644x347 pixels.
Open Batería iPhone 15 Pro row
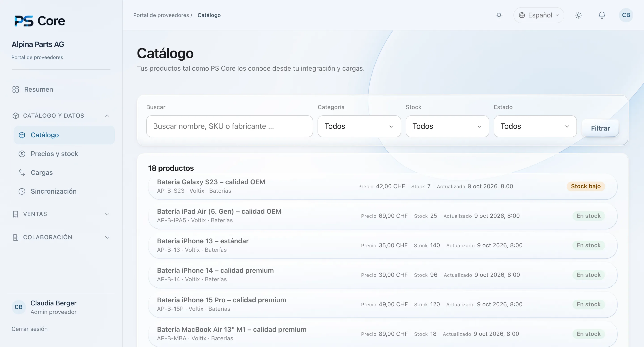point(383,305)
